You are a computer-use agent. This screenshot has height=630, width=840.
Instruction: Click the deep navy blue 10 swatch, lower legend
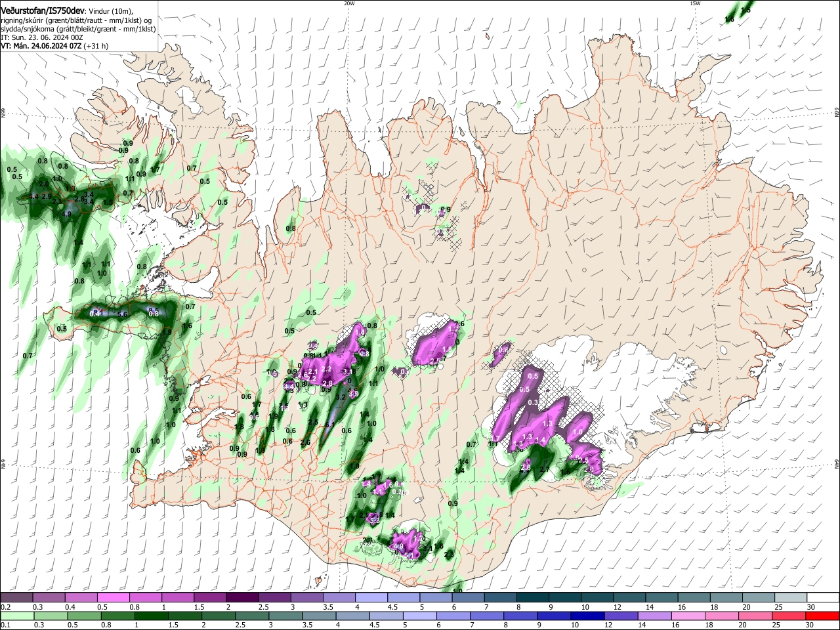587,616
